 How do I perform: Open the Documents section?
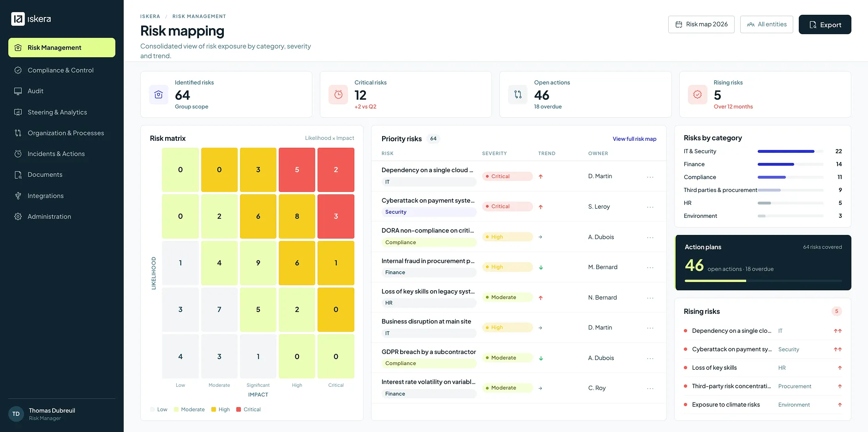[62, 174]
